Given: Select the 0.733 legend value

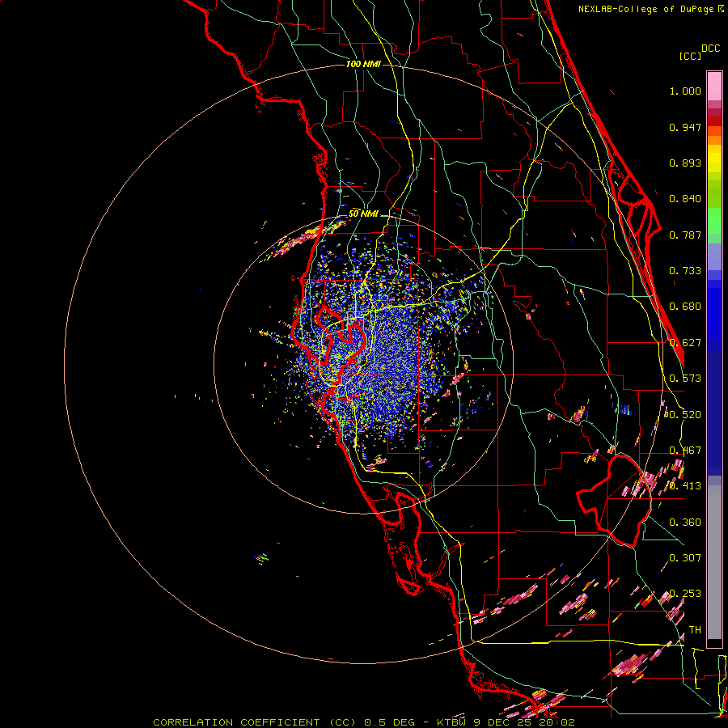Looking at the screenshot, I should click(685, 271).
